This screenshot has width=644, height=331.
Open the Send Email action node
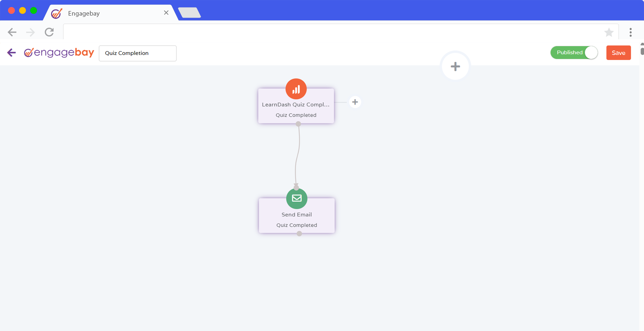297,215
